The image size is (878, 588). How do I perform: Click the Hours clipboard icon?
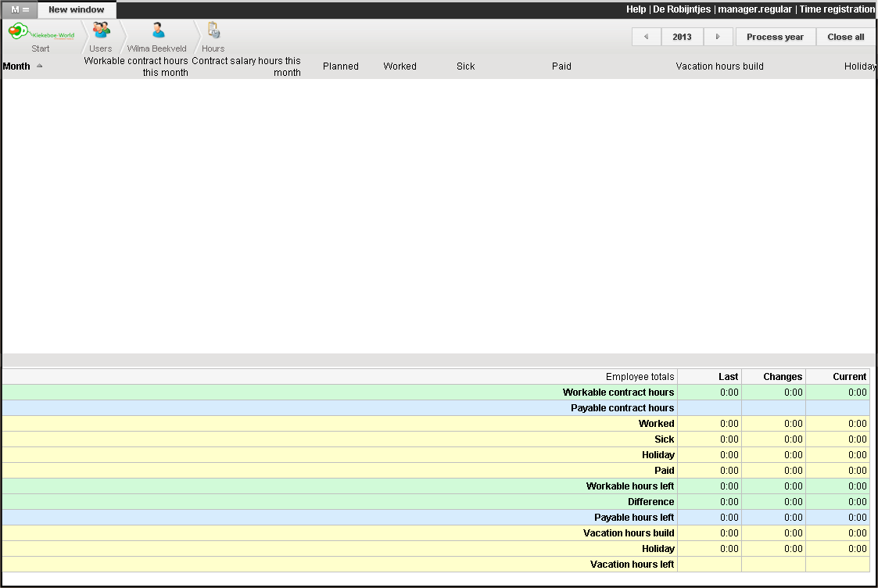click(x=213, y=30)
